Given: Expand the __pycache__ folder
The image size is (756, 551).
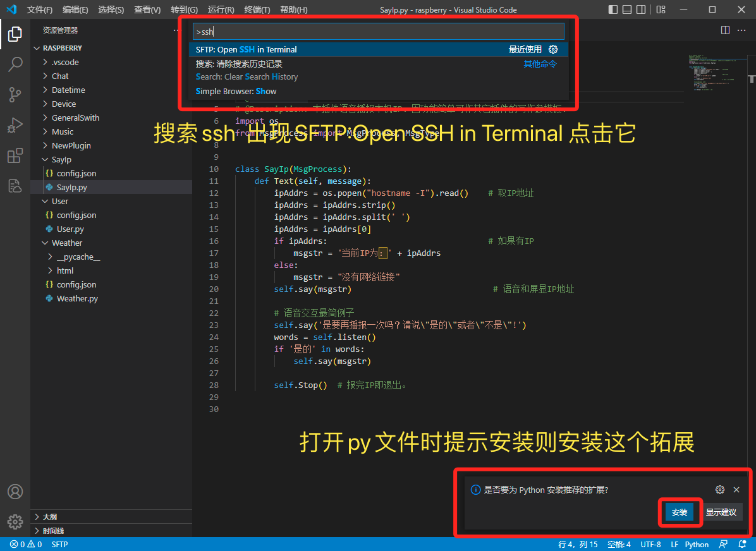Looking at the screenshot, I should pos(111,257).
